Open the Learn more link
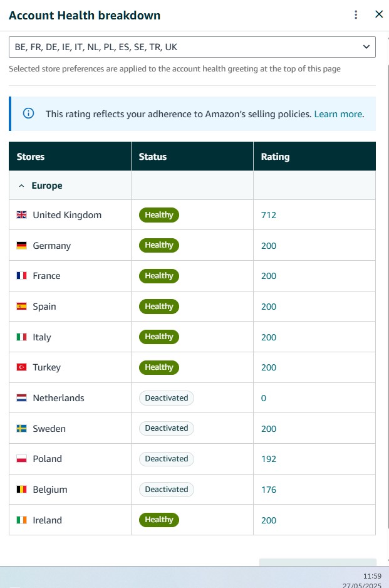Screen dimensions: 389x588 click(x=338, y=114)
